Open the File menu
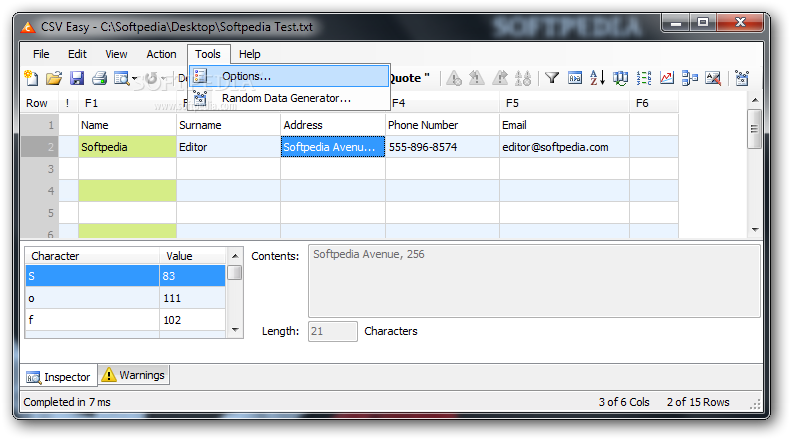Image resolution: width=791 pixels, height=440 pixels. 41,54
